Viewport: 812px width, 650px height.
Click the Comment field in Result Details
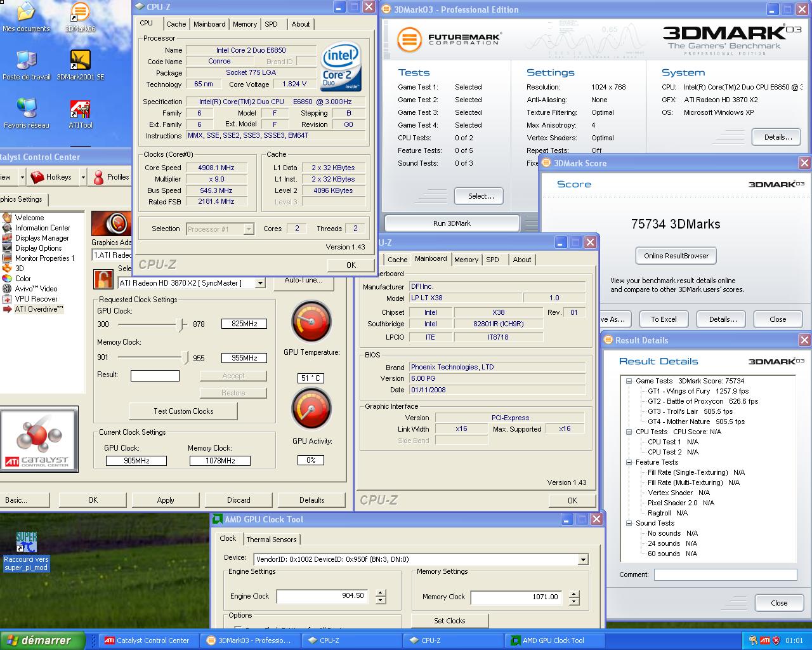pyautogui.click(x=725, y=574)
